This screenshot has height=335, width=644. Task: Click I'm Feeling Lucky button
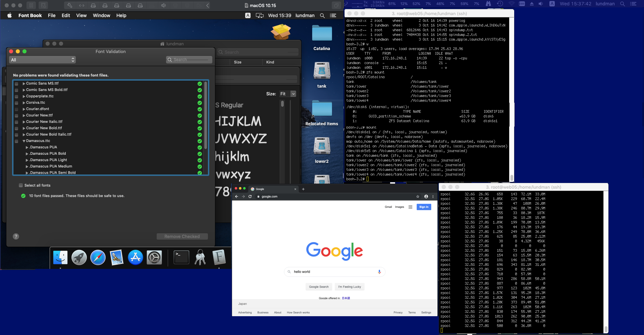pyautogui.click(x=350, y=287)
